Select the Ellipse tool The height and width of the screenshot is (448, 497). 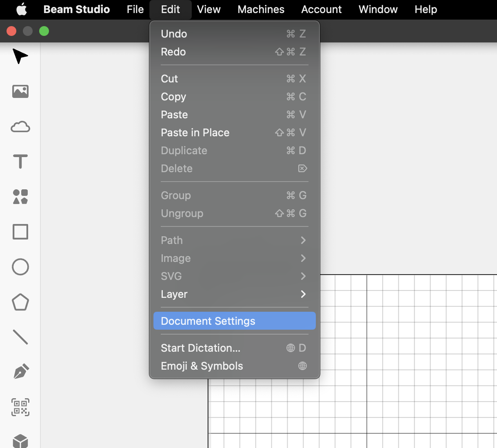(x=20, y=267)
